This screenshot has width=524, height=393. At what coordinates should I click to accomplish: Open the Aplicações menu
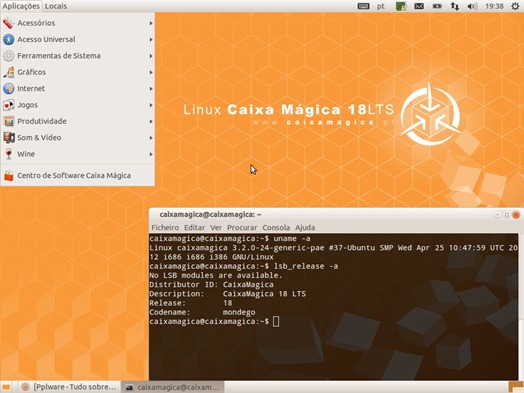21,6
